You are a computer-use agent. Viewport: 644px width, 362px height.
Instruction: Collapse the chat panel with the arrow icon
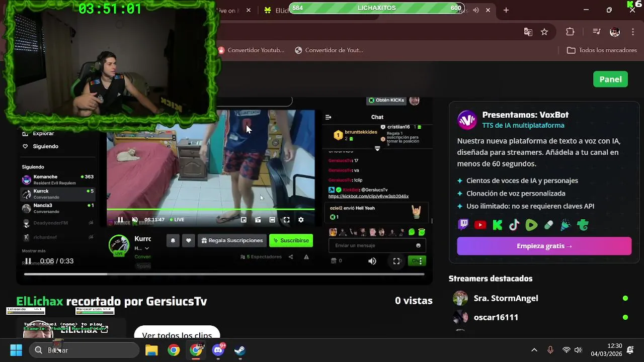[x=329, y=117]
